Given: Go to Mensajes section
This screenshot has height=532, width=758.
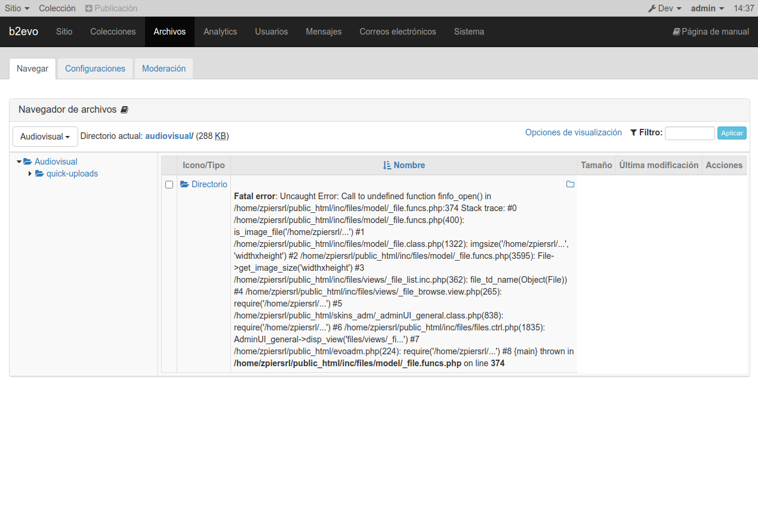Looking at the screenshot, I should point(323,32).
